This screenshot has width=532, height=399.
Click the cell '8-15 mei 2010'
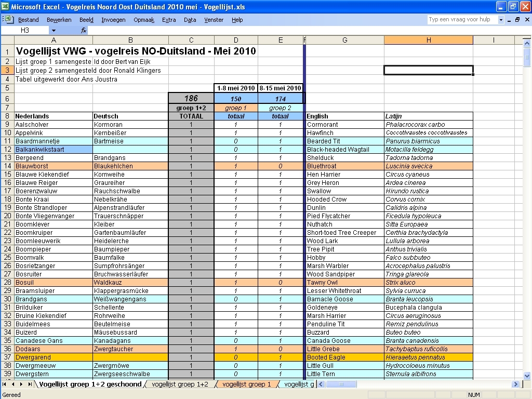[x=281, y=88]
